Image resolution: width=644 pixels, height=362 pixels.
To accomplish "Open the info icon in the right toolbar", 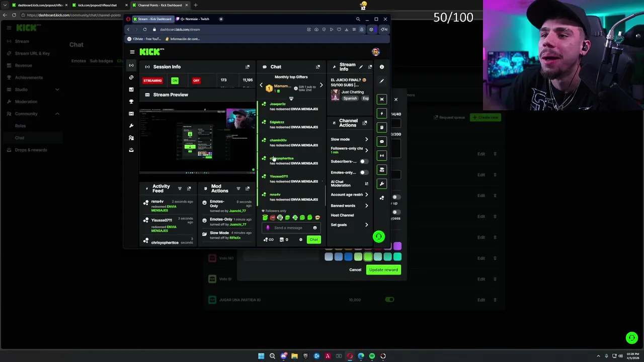I will click(382, 67).
